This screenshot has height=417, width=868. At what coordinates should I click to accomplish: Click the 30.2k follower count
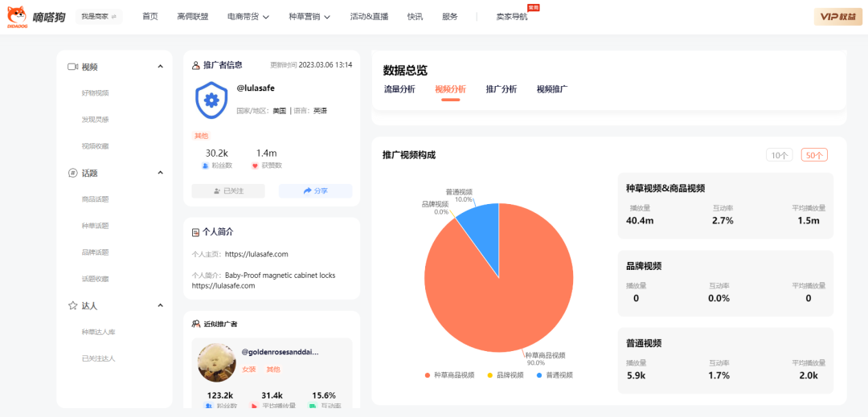(x=217, y=153)
